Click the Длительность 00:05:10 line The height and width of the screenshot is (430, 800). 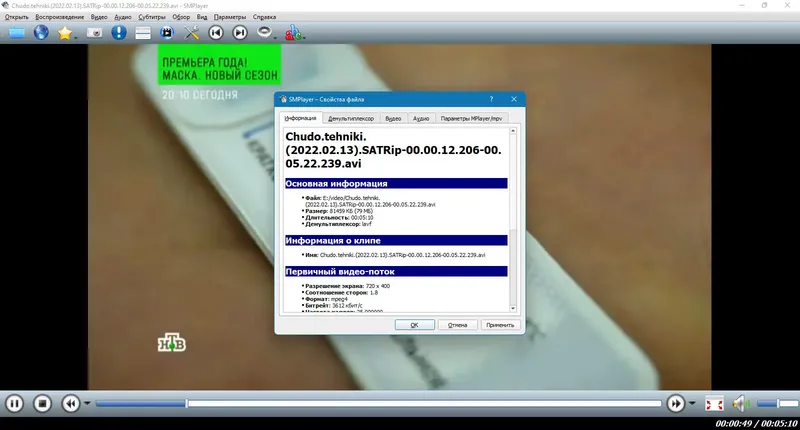[339, 217]
